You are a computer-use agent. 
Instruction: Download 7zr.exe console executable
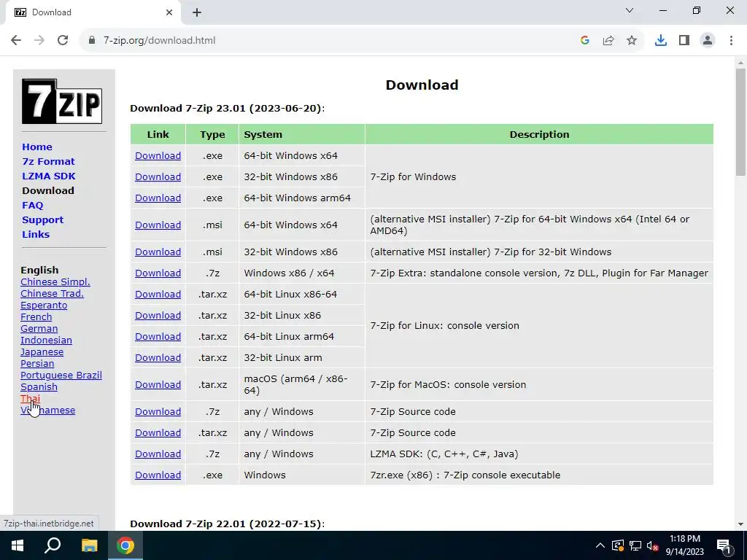(x=158, y=475)
